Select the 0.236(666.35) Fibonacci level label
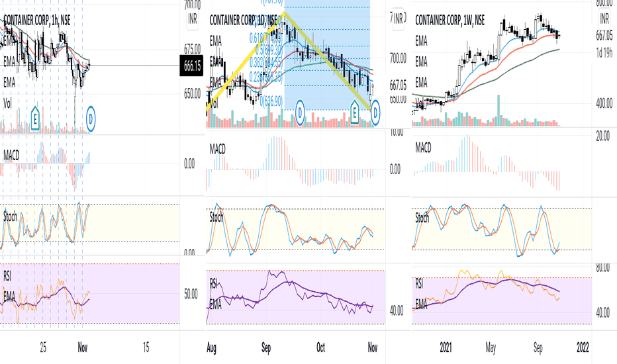The image size is (617, 364). pyautogui.click(x=265, y=77)
